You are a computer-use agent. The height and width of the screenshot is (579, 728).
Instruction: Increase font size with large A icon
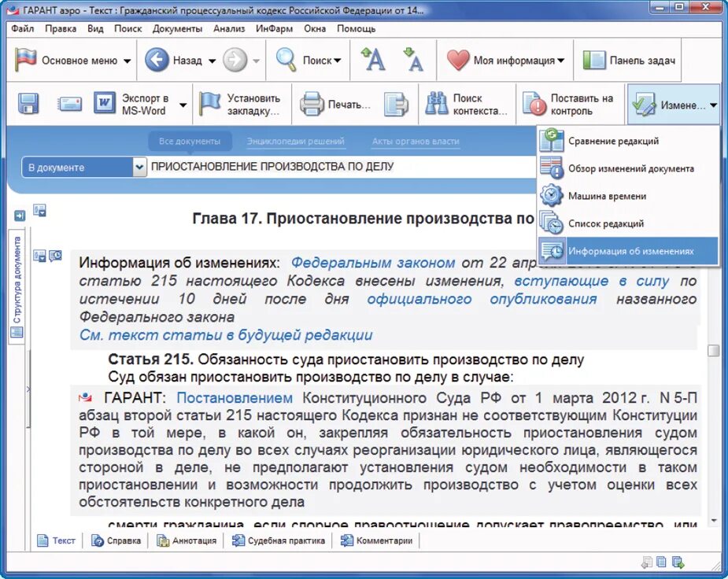(373, 60)
